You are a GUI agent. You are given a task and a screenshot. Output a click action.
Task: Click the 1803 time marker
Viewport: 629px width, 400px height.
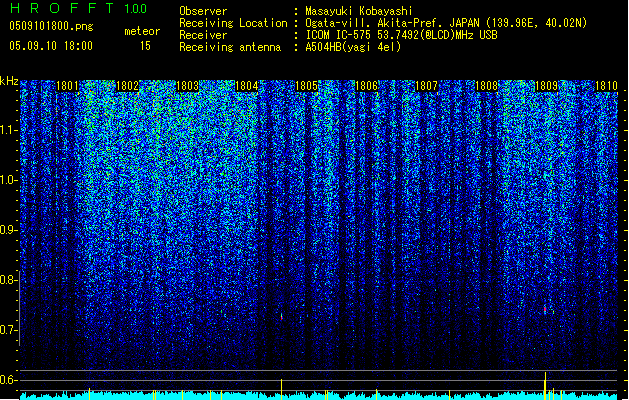(x=187, y=86)
